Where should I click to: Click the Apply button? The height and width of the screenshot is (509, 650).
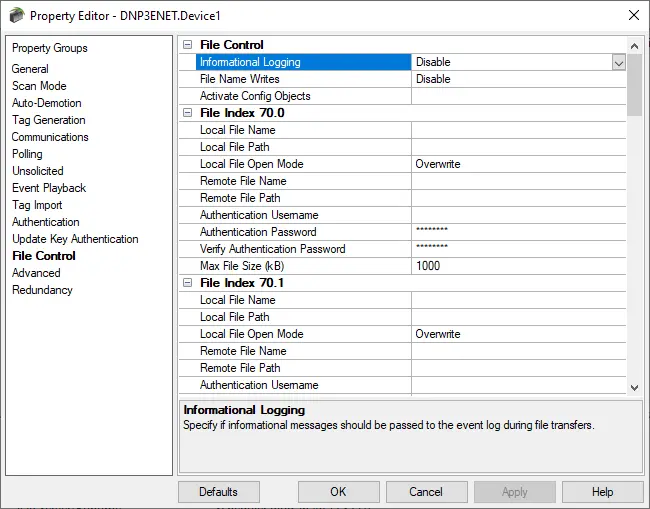pyautogui.click(x=514, y=492)
